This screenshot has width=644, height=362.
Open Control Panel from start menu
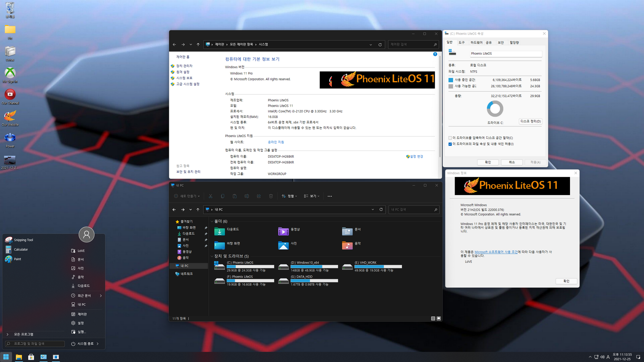pos(82,314)
